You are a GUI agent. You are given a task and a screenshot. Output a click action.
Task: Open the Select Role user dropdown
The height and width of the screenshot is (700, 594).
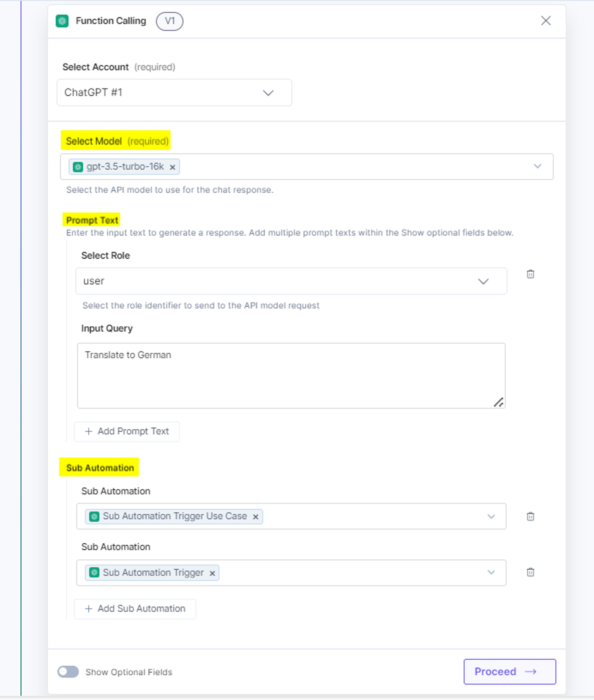291,281
